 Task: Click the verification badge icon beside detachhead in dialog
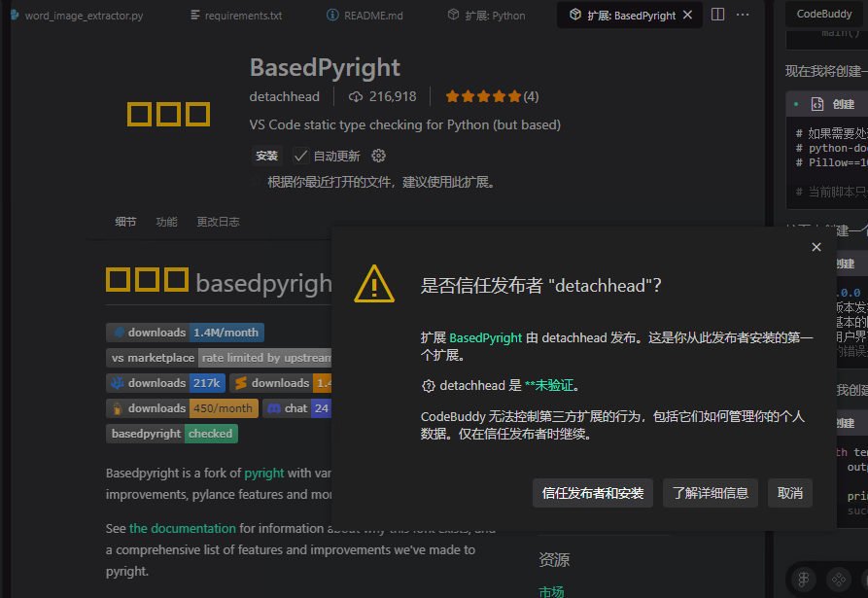[x=428, y=386]
